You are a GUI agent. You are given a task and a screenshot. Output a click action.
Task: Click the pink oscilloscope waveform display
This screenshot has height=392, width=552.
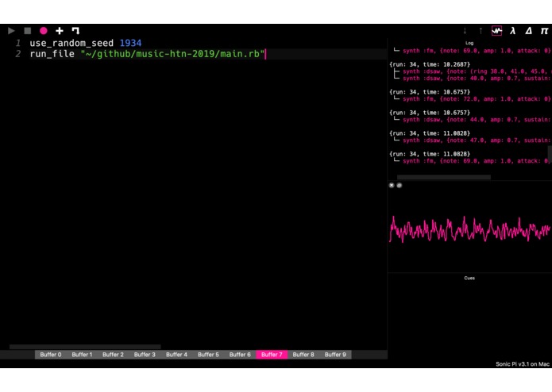tap(469, 229)
